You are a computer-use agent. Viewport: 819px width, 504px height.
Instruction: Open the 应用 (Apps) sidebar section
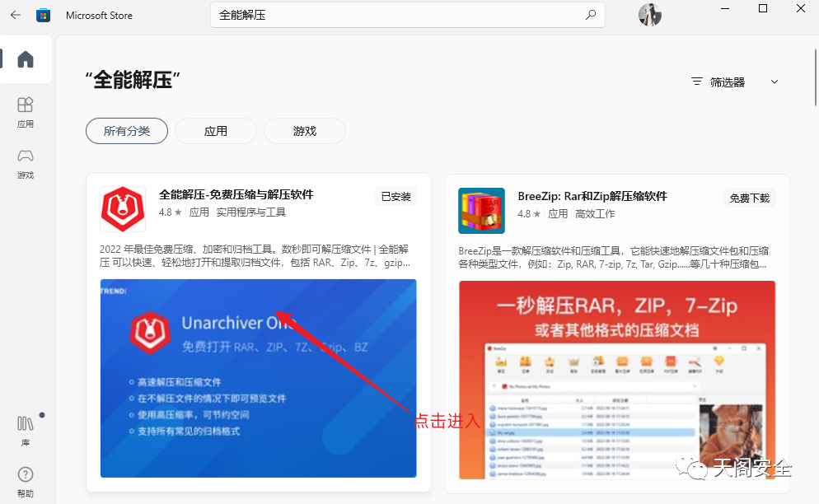[25, 112]
